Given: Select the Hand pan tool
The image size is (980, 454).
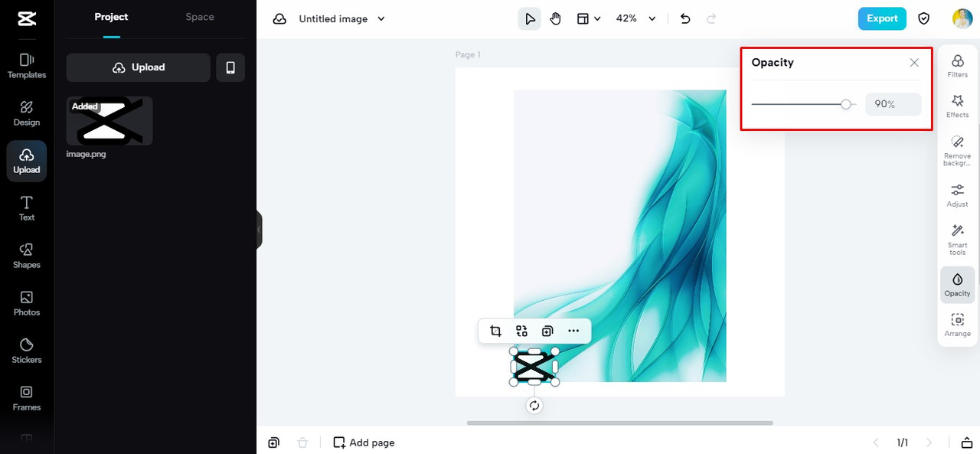Looking at the screenshot, I should pyautogui.click(x=555, y=18).
